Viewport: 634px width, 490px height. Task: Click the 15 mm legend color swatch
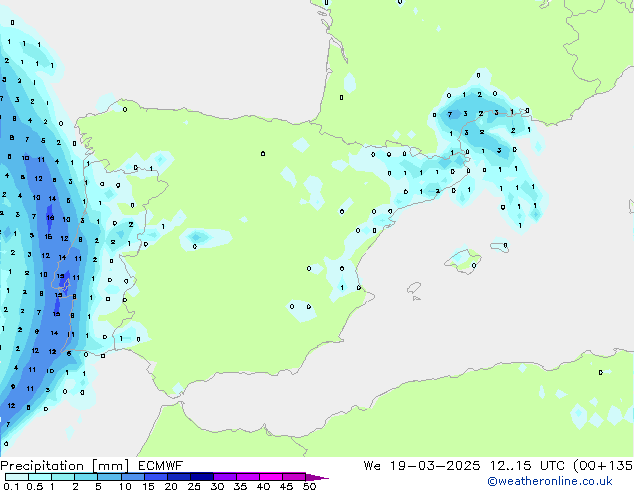(x=155, y=477)
